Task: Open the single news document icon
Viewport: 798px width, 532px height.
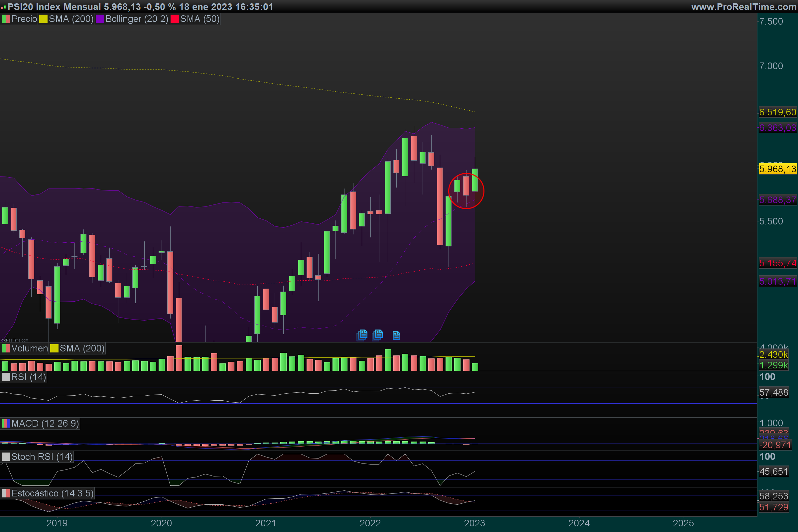Action: 396,335
